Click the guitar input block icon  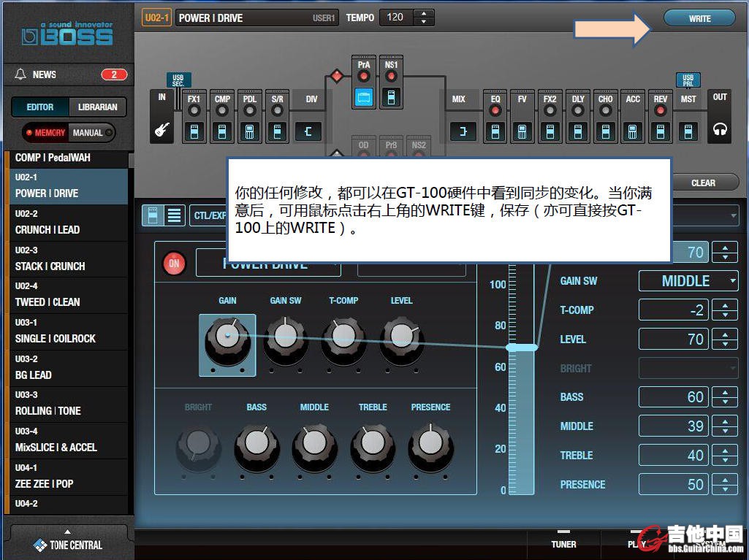point(161,131)
